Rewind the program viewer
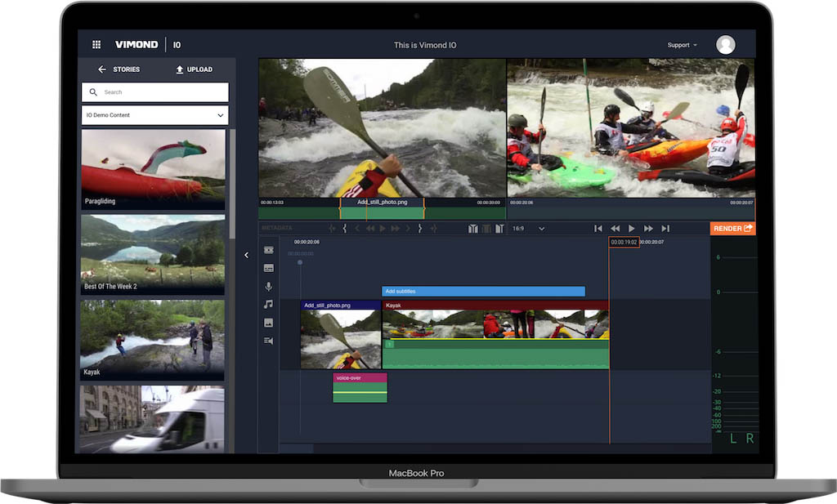The image size is (837, 504). 615,228
